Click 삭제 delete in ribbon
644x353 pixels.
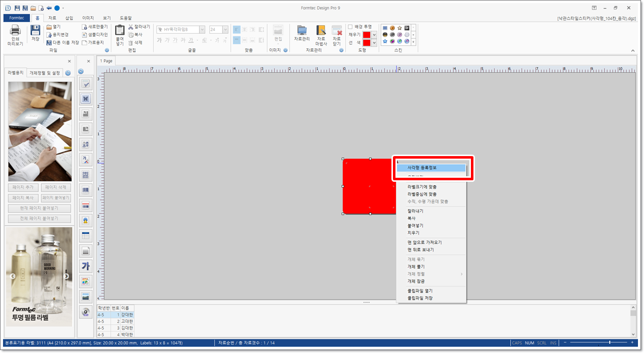pyautogui.click(x=135, y=43)
